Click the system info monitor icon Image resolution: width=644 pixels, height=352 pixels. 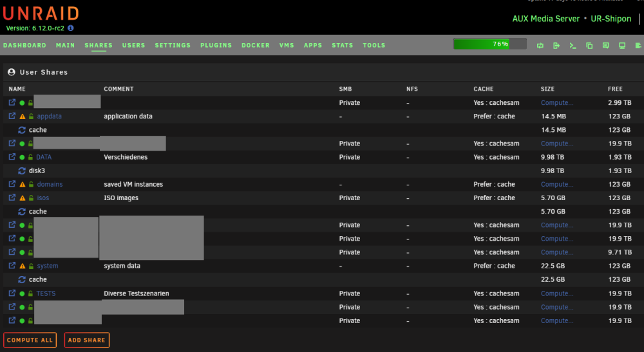click(x=622, y=46)
